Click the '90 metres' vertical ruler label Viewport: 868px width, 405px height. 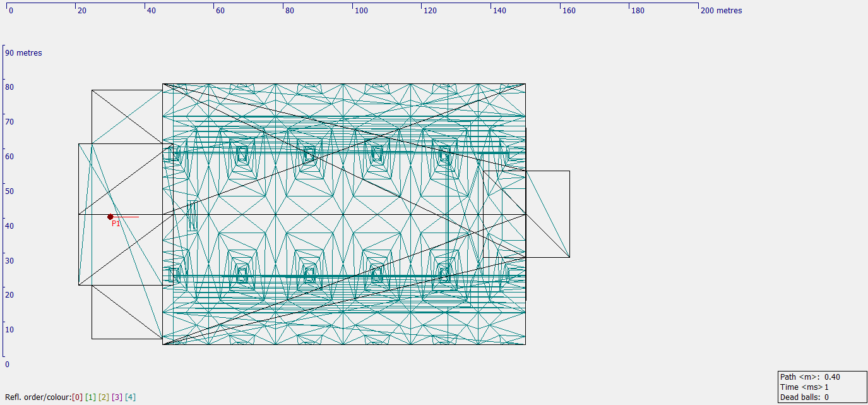23,53
